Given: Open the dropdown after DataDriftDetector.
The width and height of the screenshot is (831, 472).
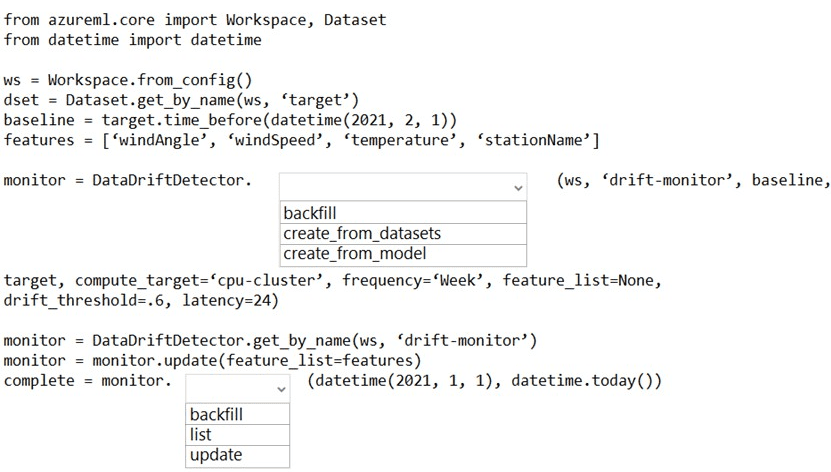Looking at the screenshot, I should point(402,185).
